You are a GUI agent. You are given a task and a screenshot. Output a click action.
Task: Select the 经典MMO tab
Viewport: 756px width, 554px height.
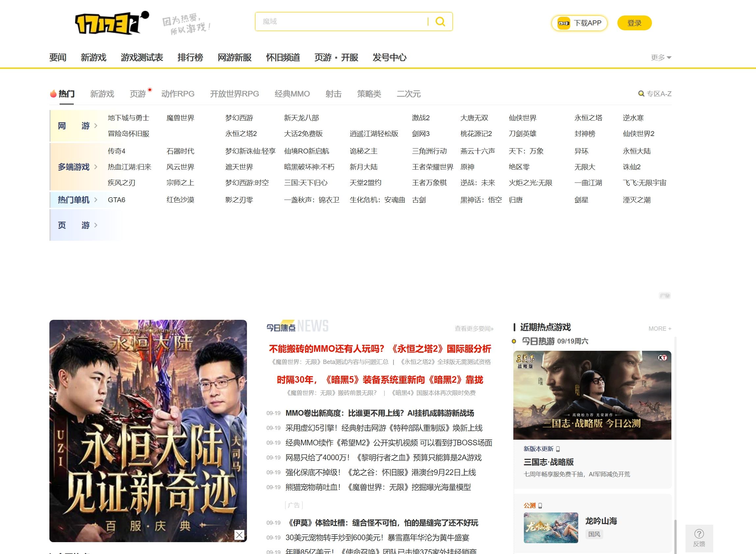[x=292, y=94]
